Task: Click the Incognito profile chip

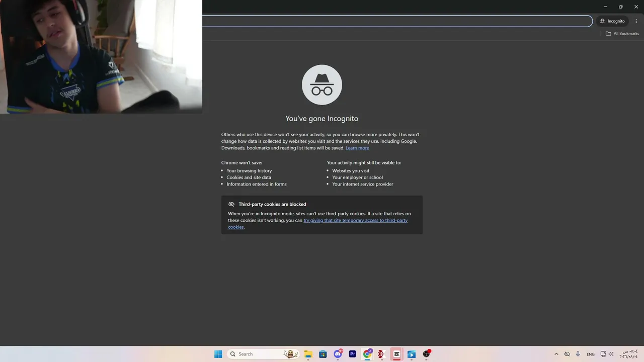Action: point(612,21)
